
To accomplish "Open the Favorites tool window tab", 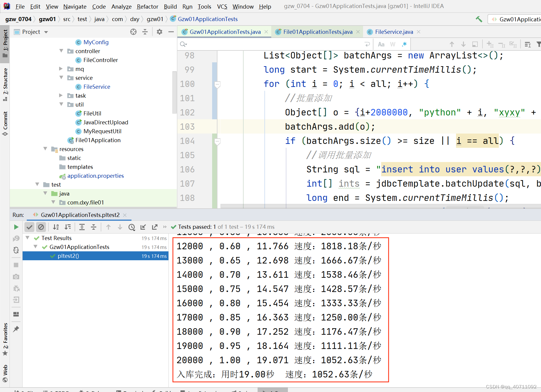I will [5, 339].
